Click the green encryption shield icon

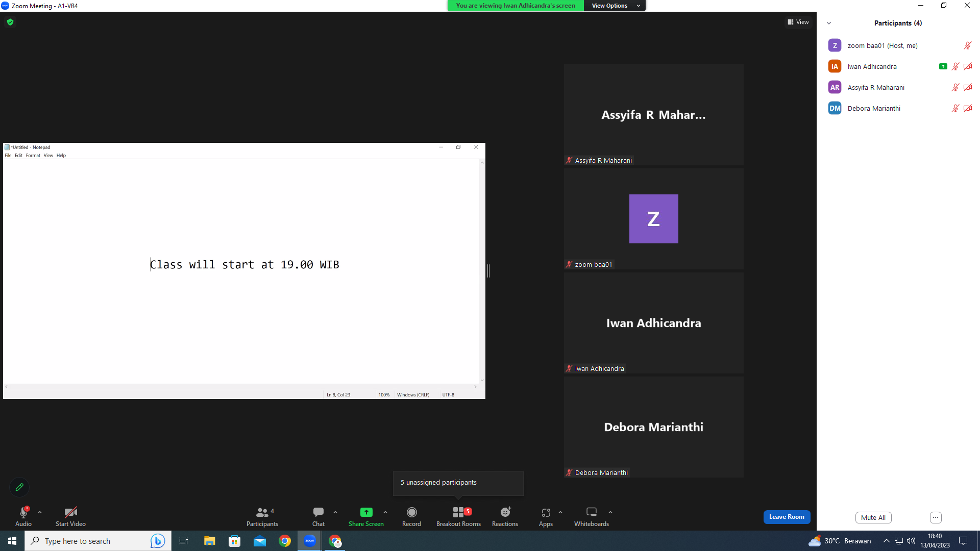[x=10, y=22]
